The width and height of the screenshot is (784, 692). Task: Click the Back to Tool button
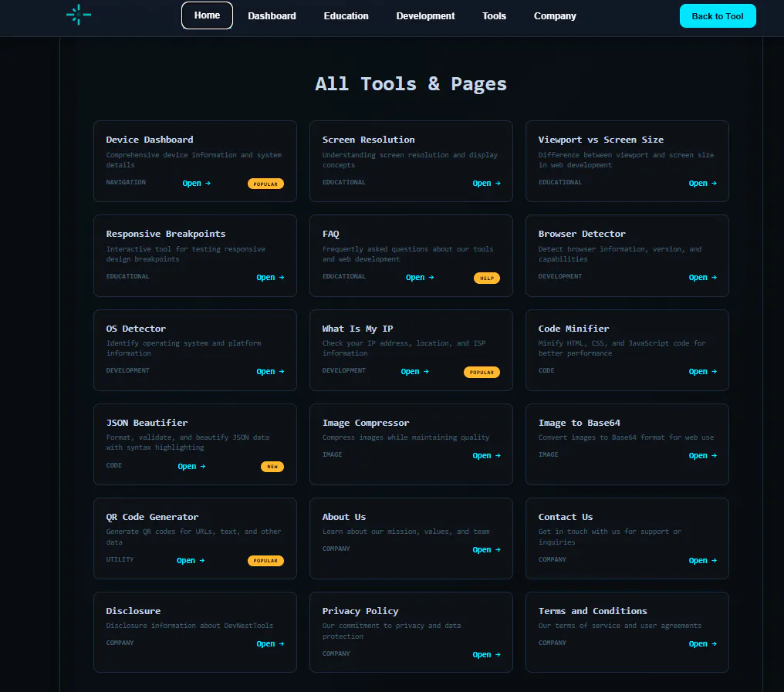[x=718, y=16]
